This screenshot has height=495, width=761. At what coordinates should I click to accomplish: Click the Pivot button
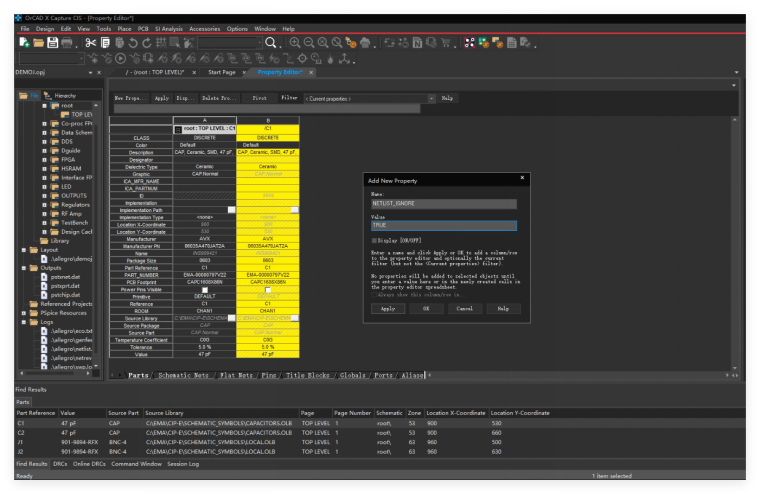coord(259,98)
